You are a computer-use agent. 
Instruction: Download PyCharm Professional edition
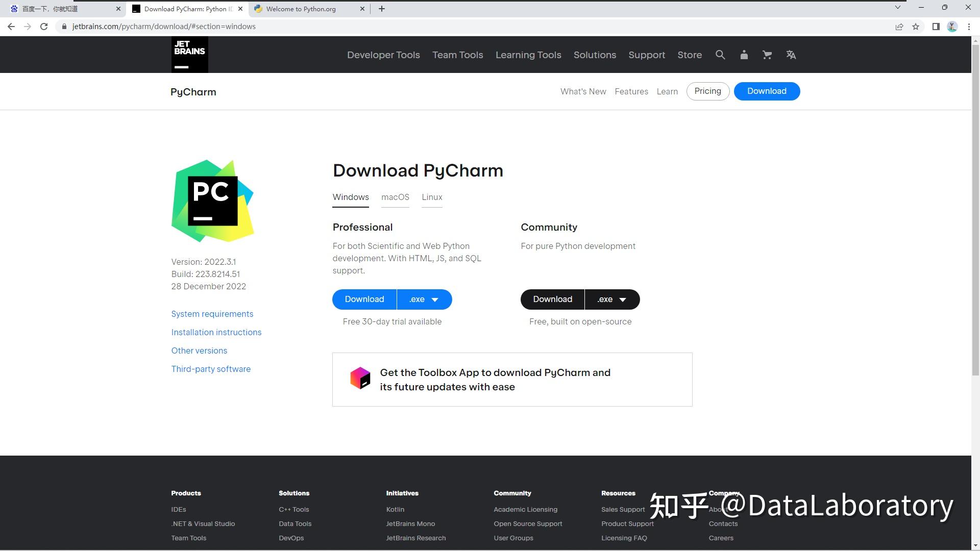click(x=364, y=299)
